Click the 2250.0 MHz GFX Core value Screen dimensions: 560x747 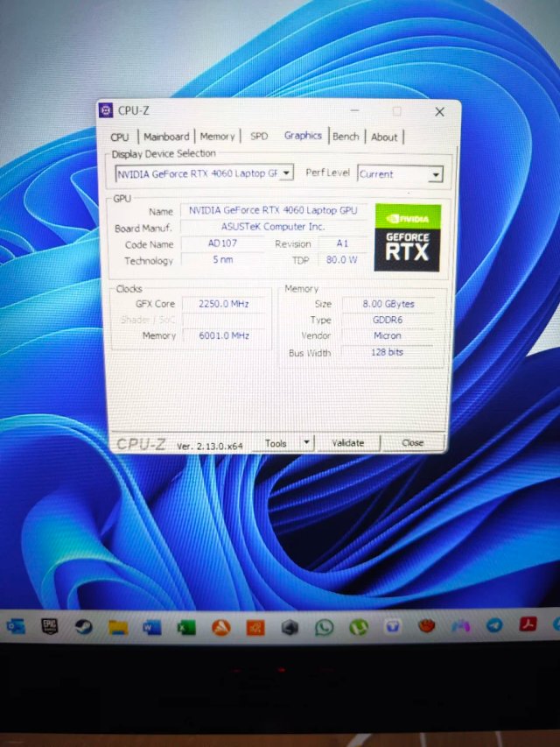[x=223, y=304]
